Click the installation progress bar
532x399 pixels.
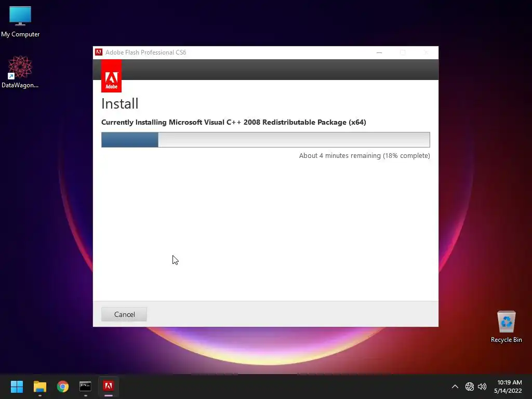(x=265, y=140)
